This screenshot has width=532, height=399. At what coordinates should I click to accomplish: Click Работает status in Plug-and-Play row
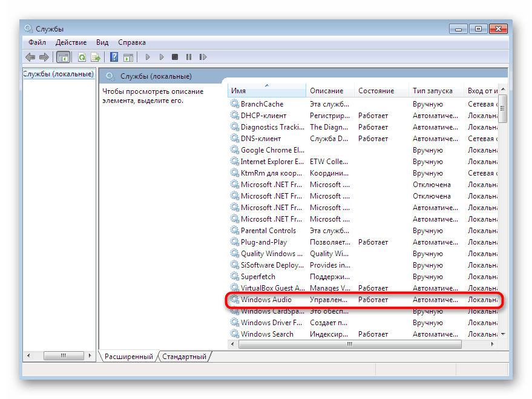tap(373, 242)
